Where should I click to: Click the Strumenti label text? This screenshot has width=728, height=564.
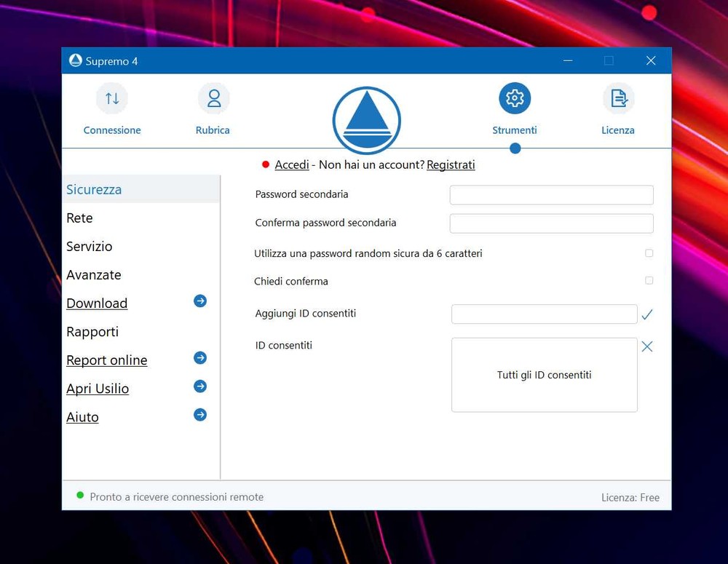pos(515,130)
